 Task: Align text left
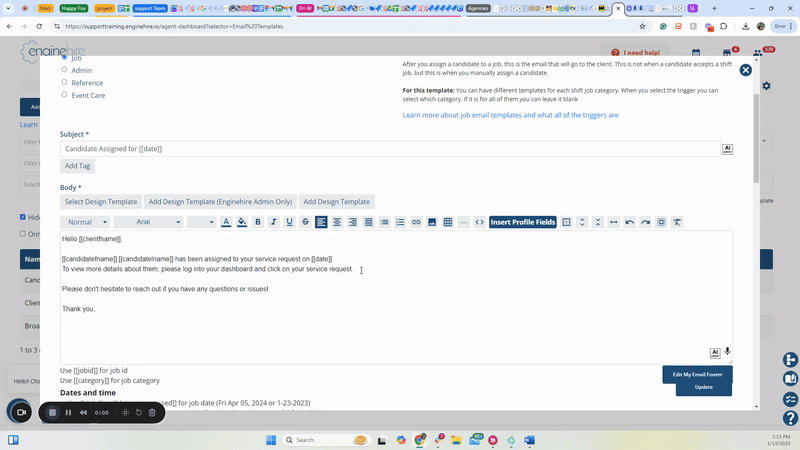pyautogui.click(x=321, y=222)
